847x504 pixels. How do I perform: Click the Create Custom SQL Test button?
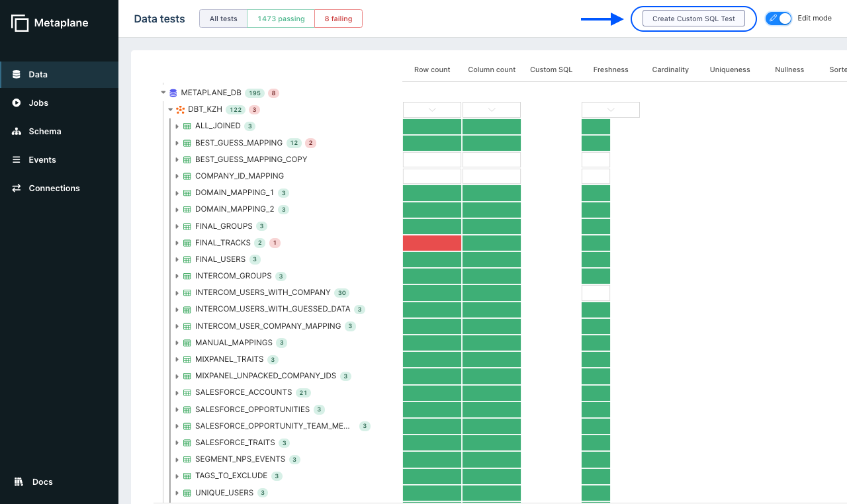pos(693,19)
